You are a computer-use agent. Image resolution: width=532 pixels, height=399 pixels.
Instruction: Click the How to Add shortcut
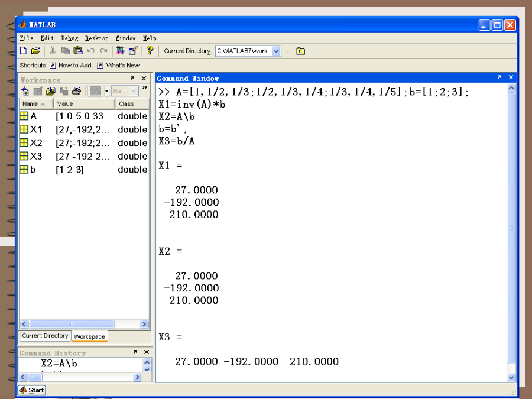70,66
